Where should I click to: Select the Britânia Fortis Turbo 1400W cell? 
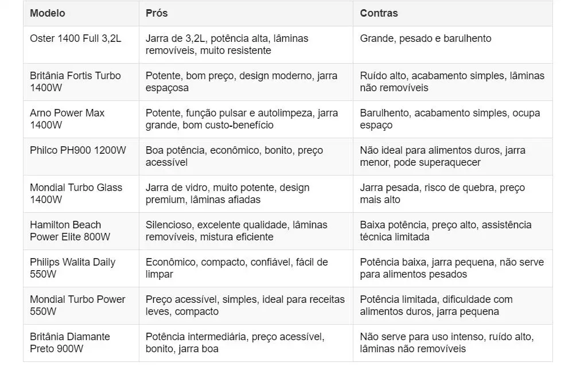point(75,81)
